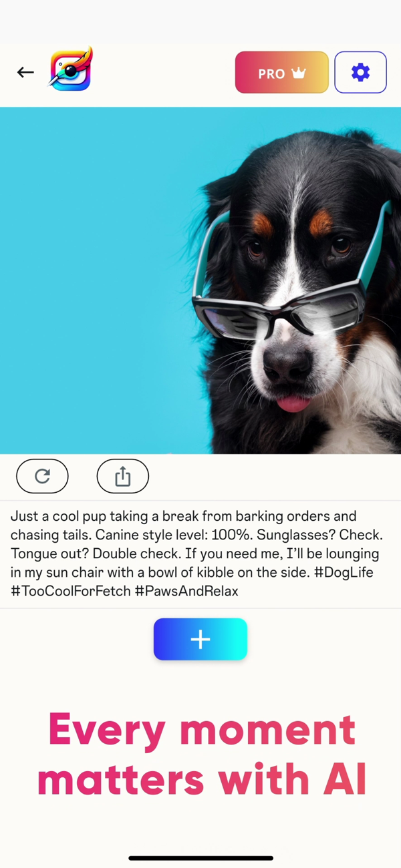Tap the #PawsAndRelax hashtag

click(x=186, y=591)
